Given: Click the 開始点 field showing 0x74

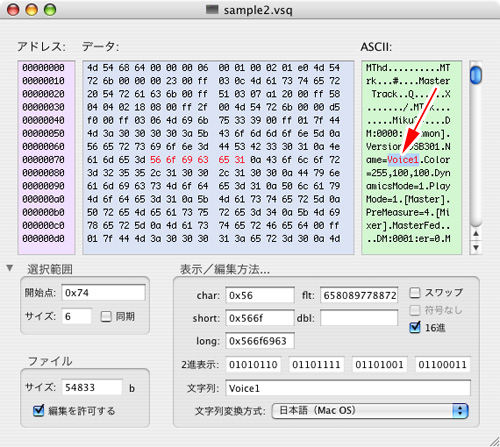Looking at the screenshot, I should coord(103,293).
